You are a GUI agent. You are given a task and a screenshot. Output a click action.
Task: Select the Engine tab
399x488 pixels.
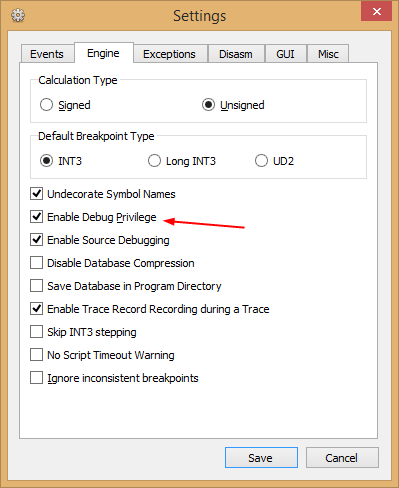[104, 53]
